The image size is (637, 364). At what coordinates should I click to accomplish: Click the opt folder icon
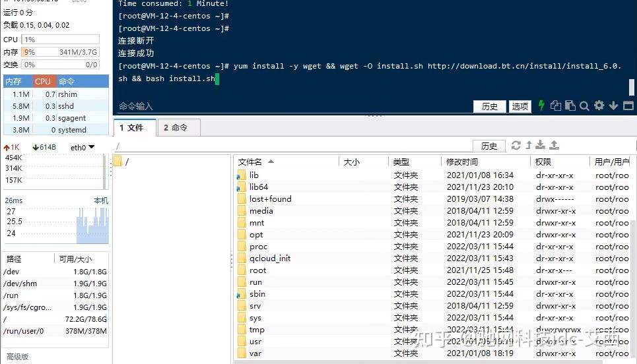pos(242,235)
